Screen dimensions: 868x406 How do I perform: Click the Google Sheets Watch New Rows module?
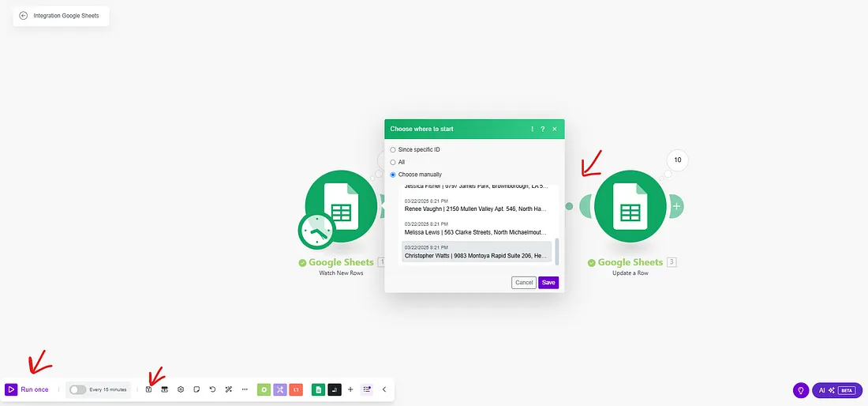pos(341,206)
